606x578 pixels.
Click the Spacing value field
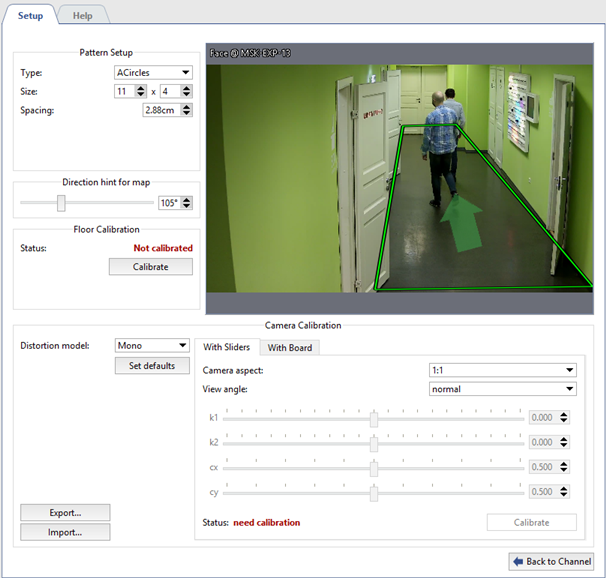(x=161, y=109)
